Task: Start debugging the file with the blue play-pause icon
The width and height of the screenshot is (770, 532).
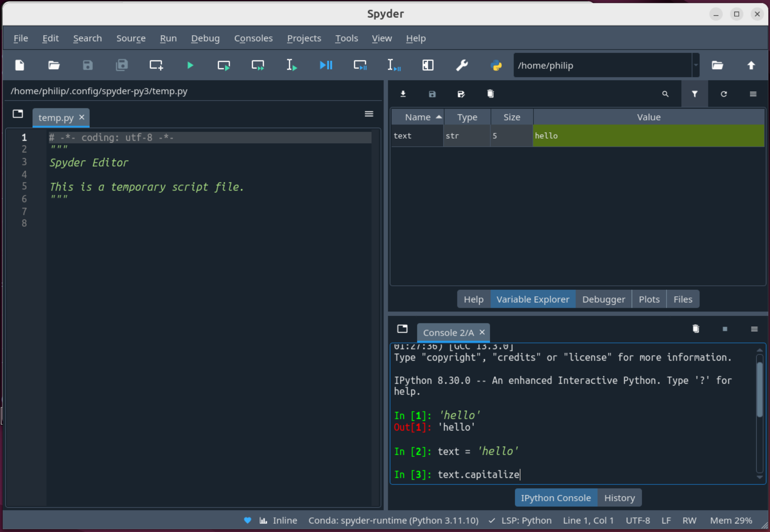Action: [x=326, y=65]
